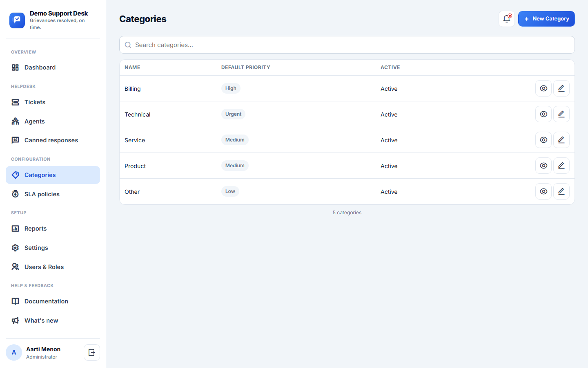Image resolution: width=588 pixels, height=368 pixels.
Task: Edit the Service category
Action: point(561,140)
